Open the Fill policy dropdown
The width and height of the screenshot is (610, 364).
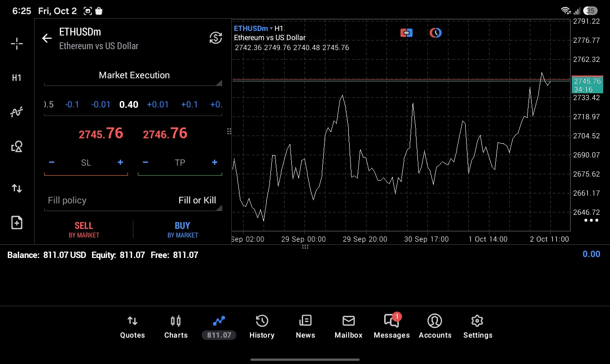[133, 201]
